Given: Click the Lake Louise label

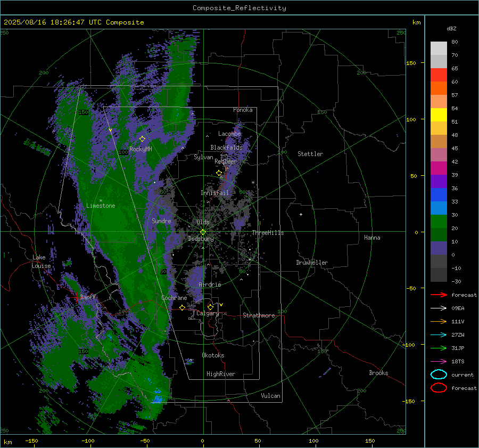Looking at the screenshot, I should pyautogui.click(x=41, y=262).
